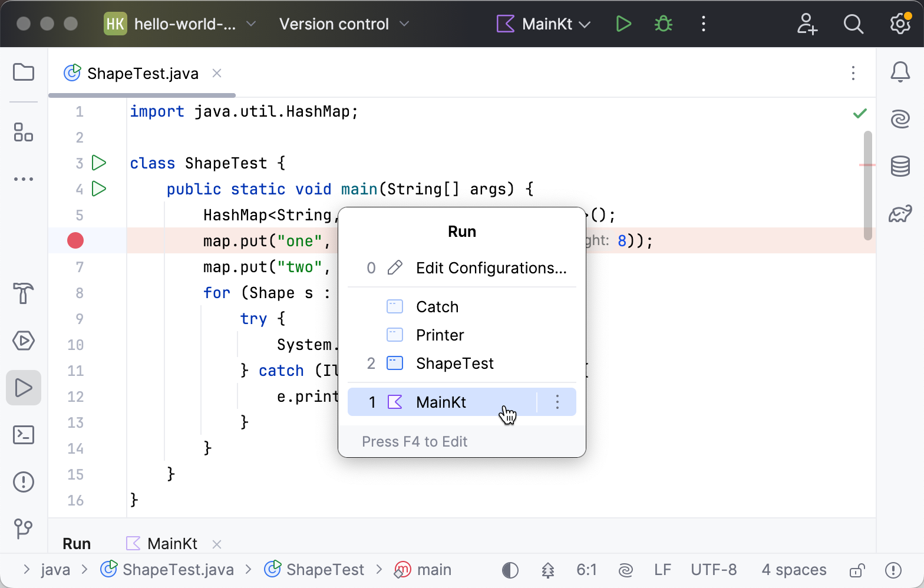Image resolution: width=924 pixels, height=588 pixels.
Task: Change file encoding UTF-8
Action: click(714, 570)
